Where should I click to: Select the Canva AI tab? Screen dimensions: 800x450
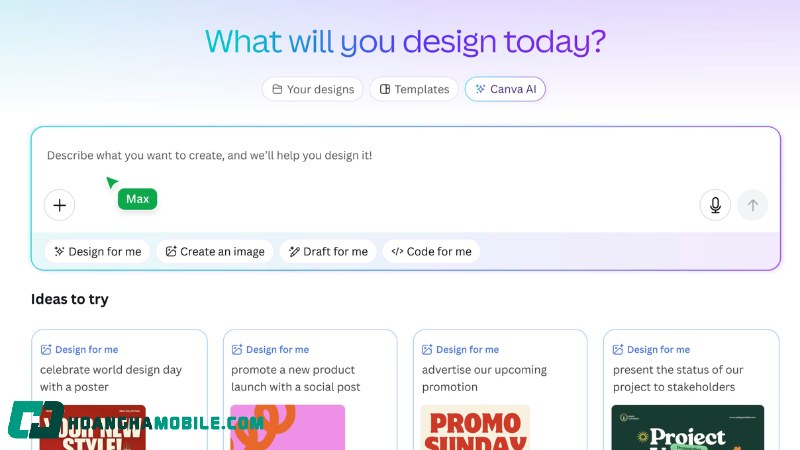[x=505, y=89]
